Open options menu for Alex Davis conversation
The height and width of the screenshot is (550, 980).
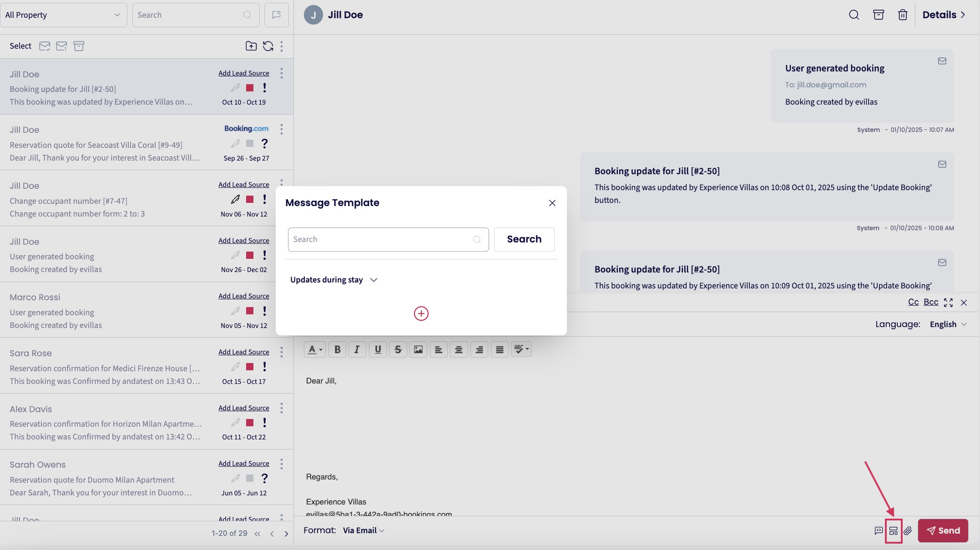coord(282,408)
